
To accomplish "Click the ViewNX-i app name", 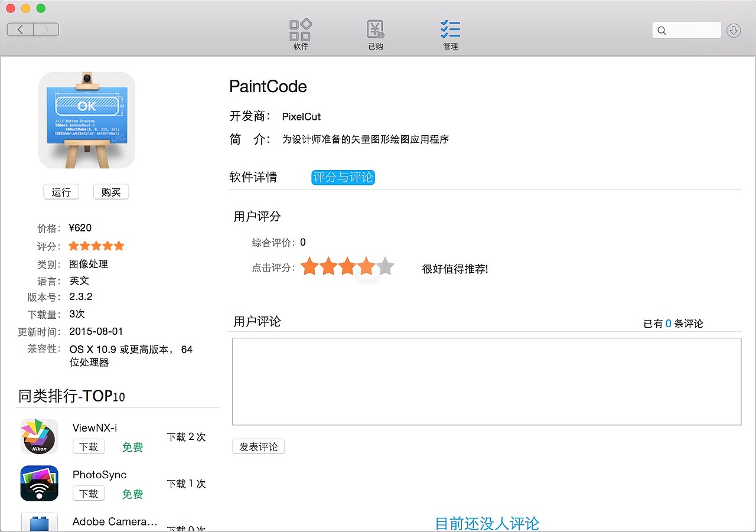I will pos(94,428).
